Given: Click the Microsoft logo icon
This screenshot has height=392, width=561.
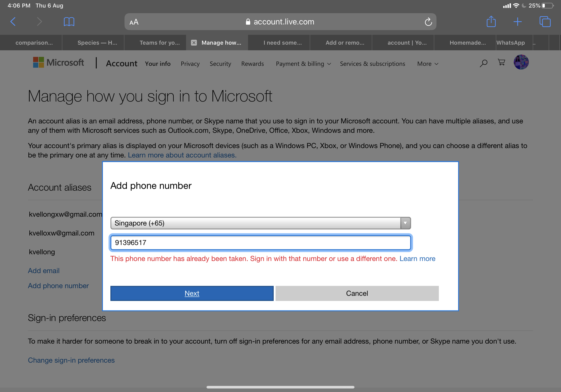Looking at the screenshot, I should pyautogui.click(x=38, y=63).
